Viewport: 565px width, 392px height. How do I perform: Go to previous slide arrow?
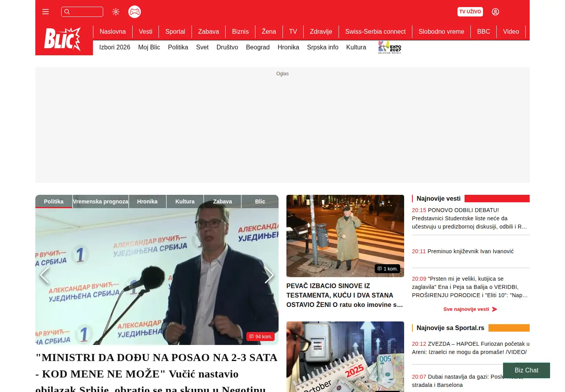point(44,275)
